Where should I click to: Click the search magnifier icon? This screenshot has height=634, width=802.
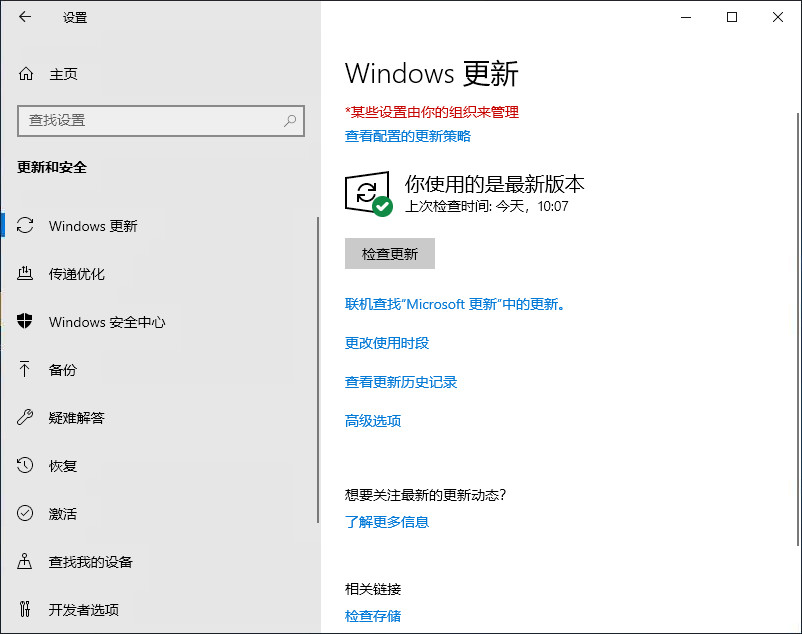tap(290, 121)
